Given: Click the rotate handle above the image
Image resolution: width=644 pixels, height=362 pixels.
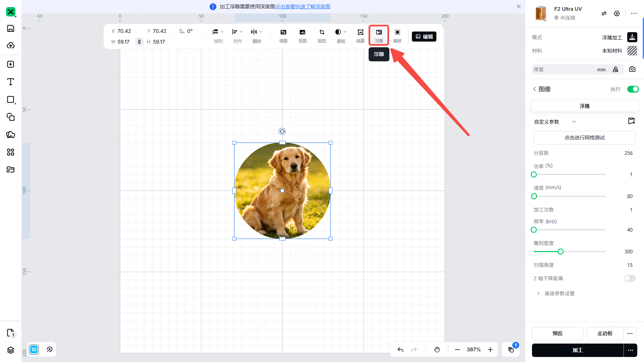Looking at the screenshot, I should click(x=282, y=131).
